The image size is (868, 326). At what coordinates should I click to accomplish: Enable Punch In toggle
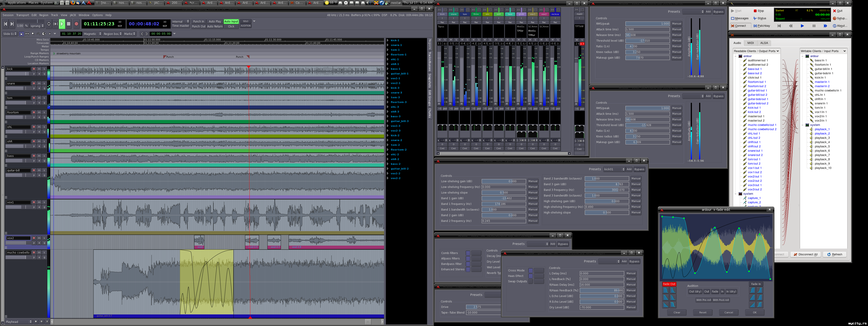tap(198, 21)
